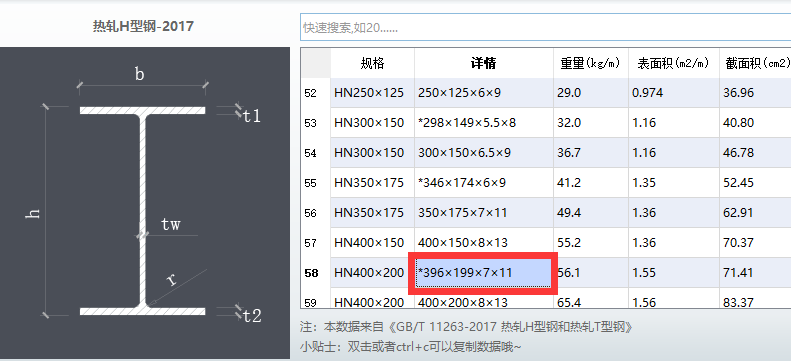
Task: Select detail cell 350×175×7×11
Action: click(484, 213)
